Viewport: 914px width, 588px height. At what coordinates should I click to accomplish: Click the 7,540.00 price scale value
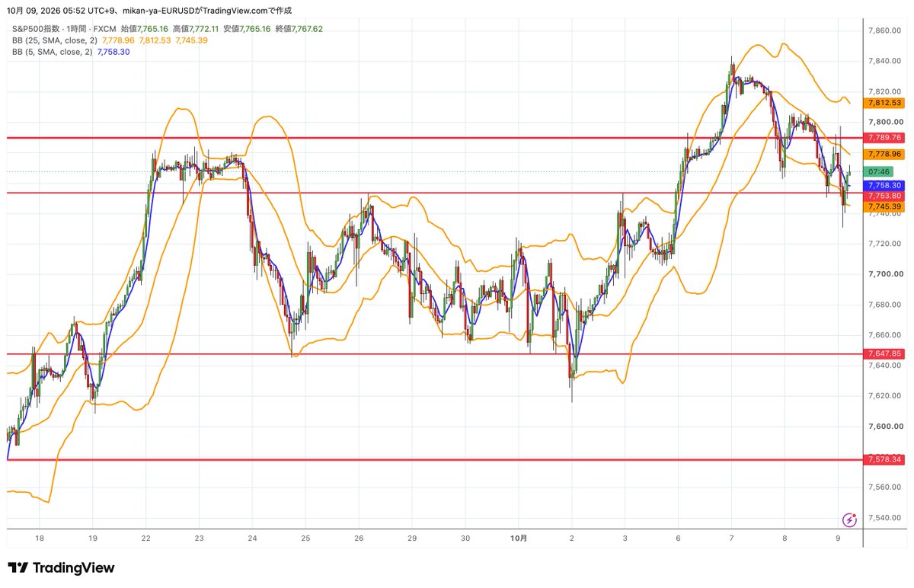click(x=886, y=518)
